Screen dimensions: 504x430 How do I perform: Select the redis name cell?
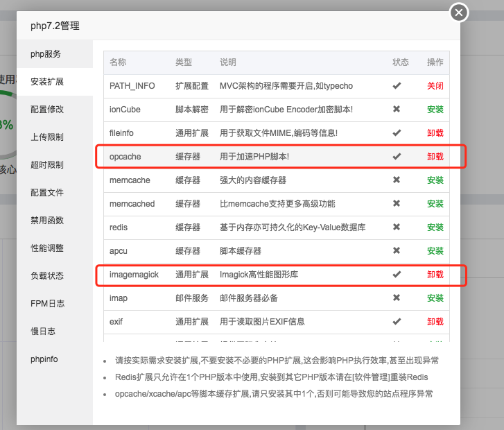(x=119, y=227)
